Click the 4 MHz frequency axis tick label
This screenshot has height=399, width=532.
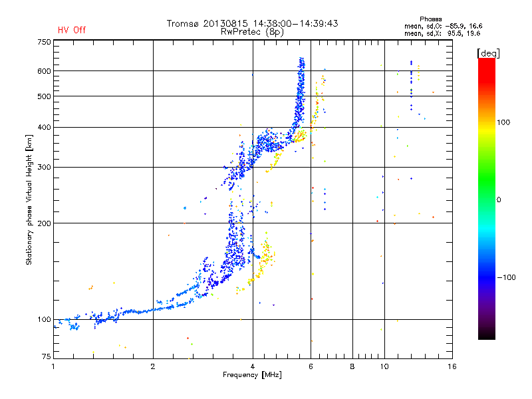(253, 366)
